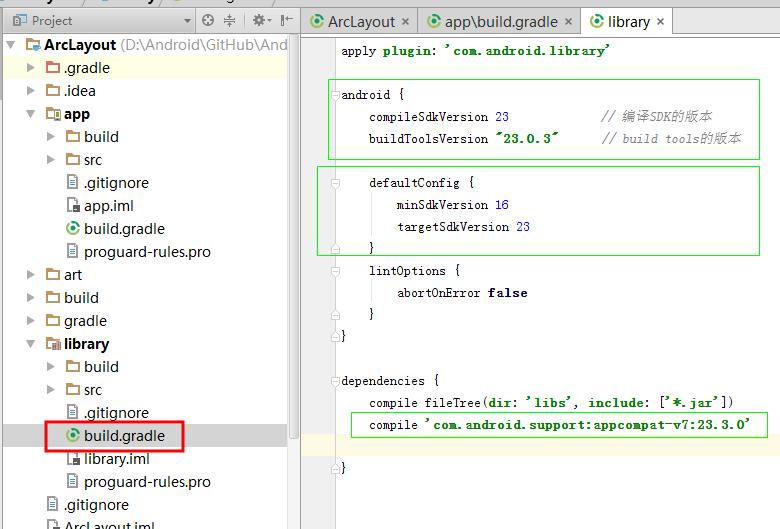The image size is (780, 529).
Task: Select the art folder row
Action: click(145, 275)
